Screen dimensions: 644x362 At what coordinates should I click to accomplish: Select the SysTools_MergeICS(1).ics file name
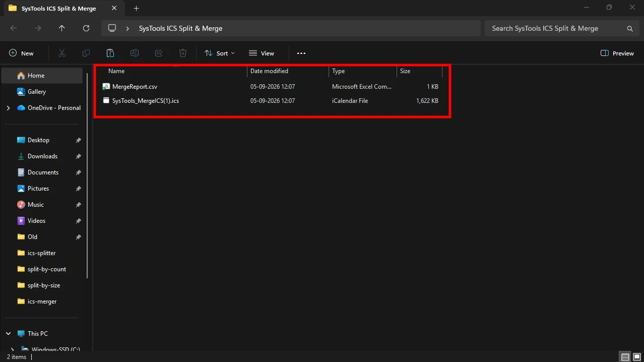tap(146, 101)
